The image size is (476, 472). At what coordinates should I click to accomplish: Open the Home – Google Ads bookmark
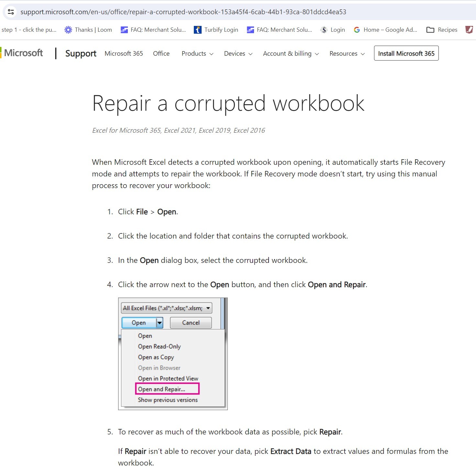coord(385,29)
